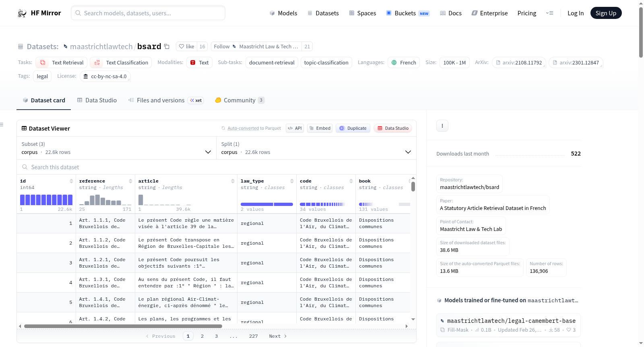
Task: Go to page 2 of the dataset
Action: 202,336
